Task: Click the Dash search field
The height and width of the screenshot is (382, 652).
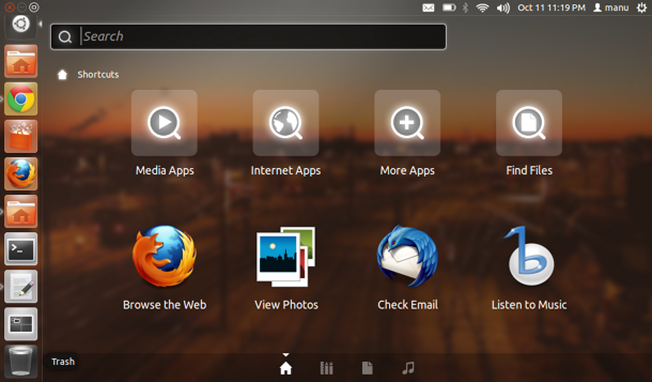Action: coord(248,37)
